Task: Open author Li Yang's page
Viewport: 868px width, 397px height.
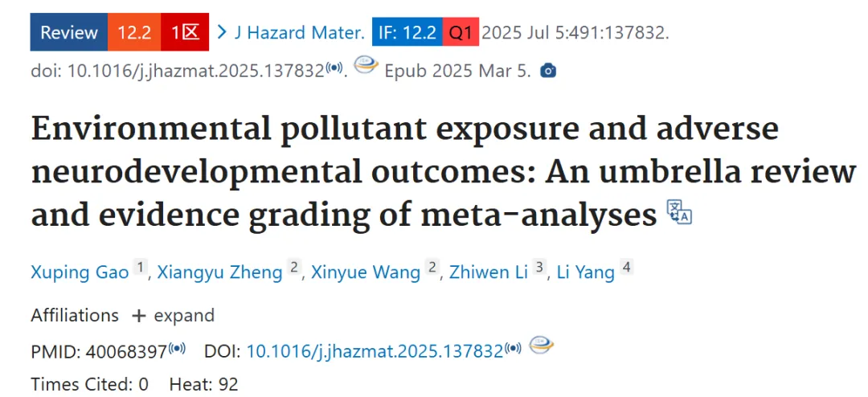Action: click(584, 272)
